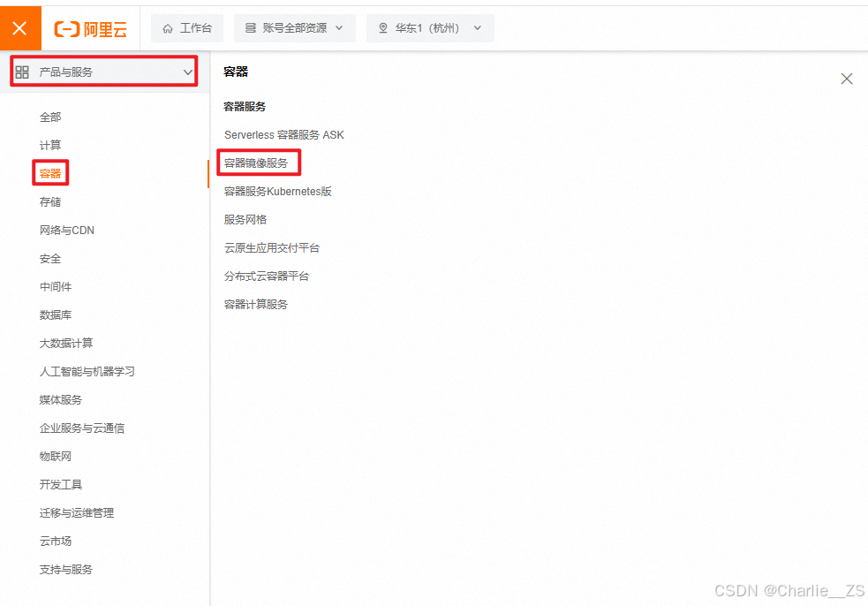Open 容器计算服务 link
The height and width of the screenshot is (606, 868).
[x=256, y=304]
